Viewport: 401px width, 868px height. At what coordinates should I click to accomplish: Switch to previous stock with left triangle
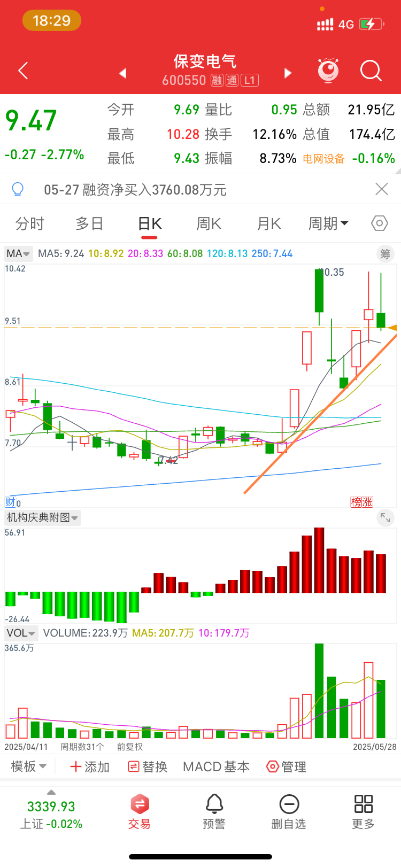pos(122,73)
